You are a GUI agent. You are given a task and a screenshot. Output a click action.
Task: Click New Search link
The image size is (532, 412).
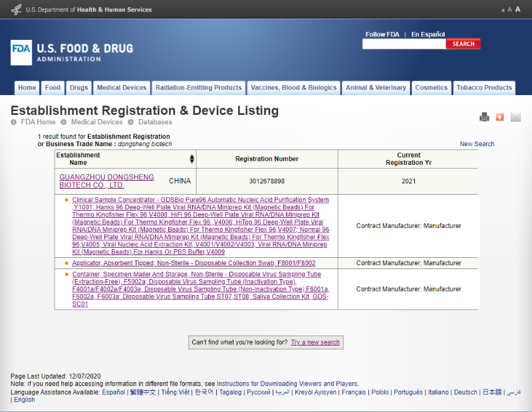477,144
